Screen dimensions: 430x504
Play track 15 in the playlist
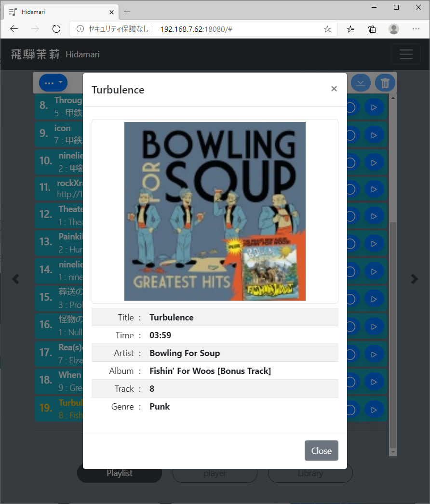pos(374,299)
